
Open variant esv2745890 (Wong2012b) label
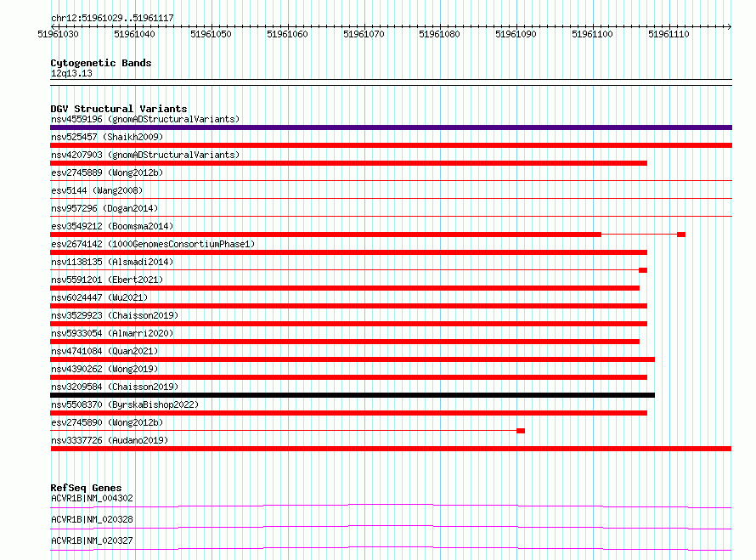tap(107, 422)
